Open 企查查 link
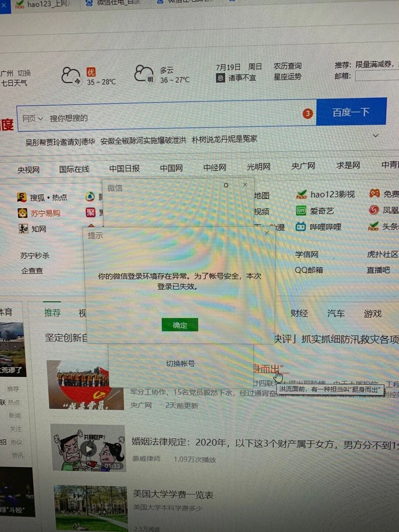399x532 pixels. tap(32, 271)
